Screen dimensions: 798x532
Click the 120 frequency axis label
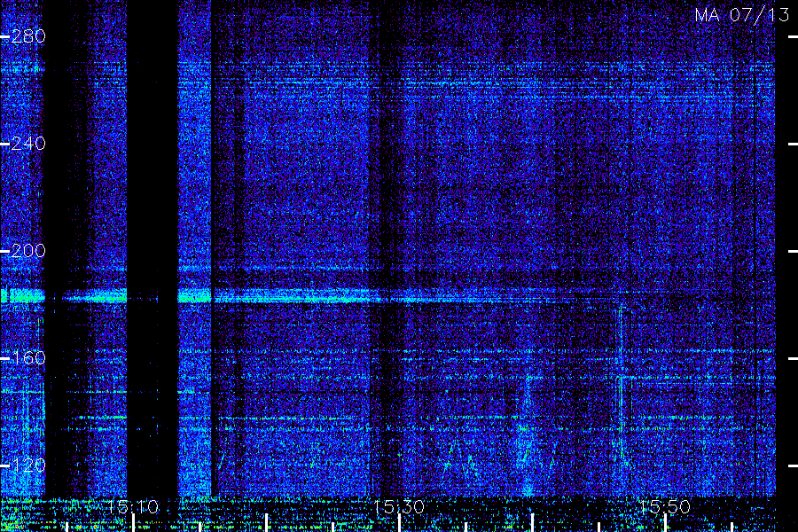(28, 465)
